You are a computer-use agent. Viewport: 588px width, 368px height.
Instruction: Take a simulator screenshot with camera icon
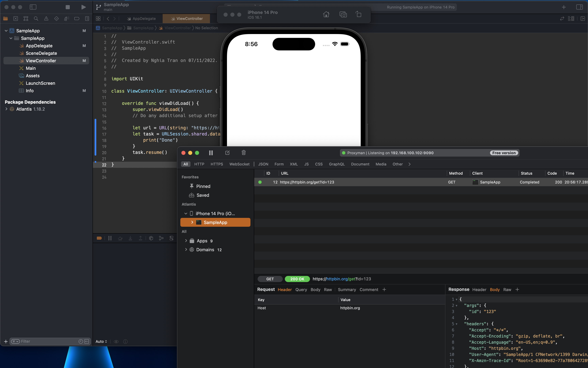[x=343, y=15]
